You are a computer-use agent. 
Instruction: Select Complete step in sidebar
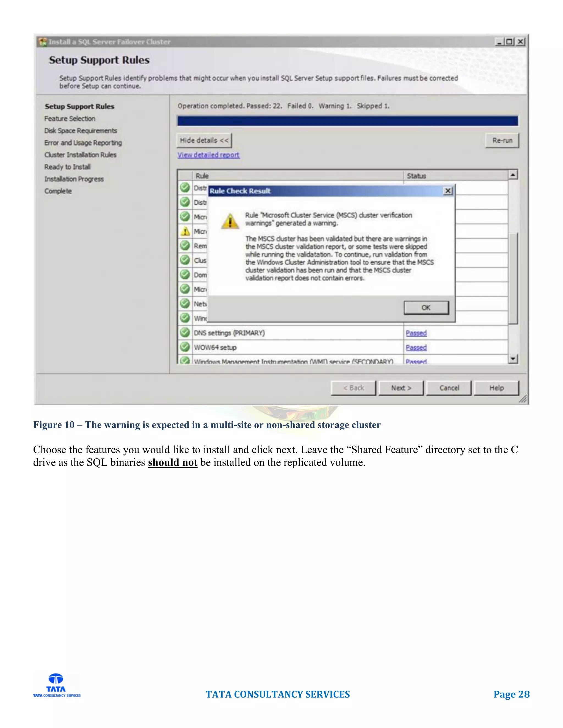click(x=58, y=191)
